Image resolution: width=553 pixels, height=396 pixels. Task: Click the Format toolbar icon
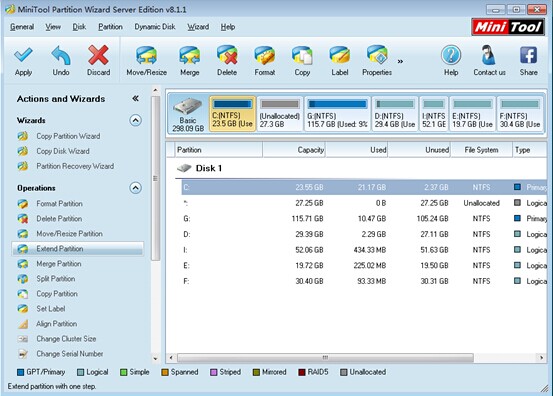265,56
